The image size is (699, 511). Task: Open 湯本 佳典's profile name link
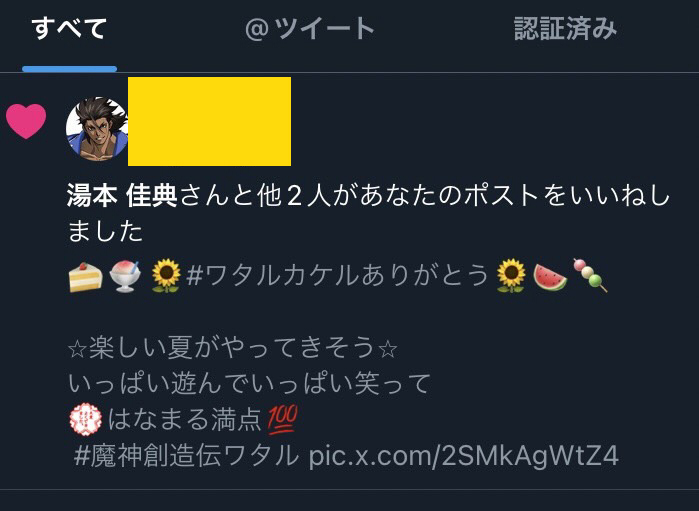[x=122, y=196]
